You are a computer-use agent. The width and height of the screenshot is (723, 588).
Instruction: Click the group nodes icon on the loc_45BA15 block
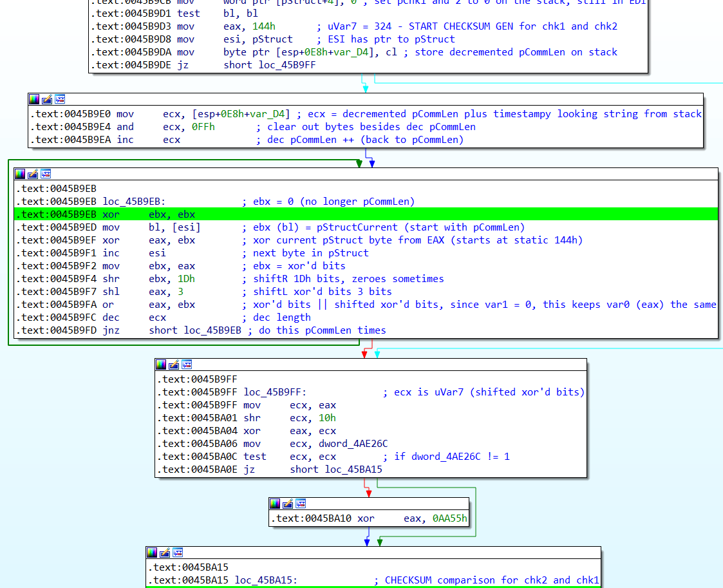(178, 553)
